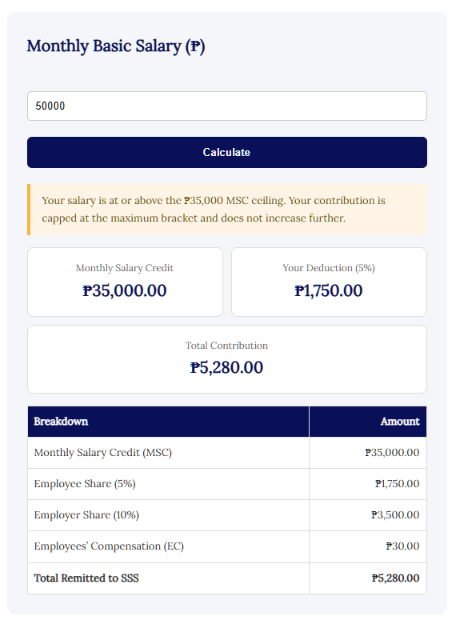Click the ₱1,750.00 deduction value

tap(328, 291)
